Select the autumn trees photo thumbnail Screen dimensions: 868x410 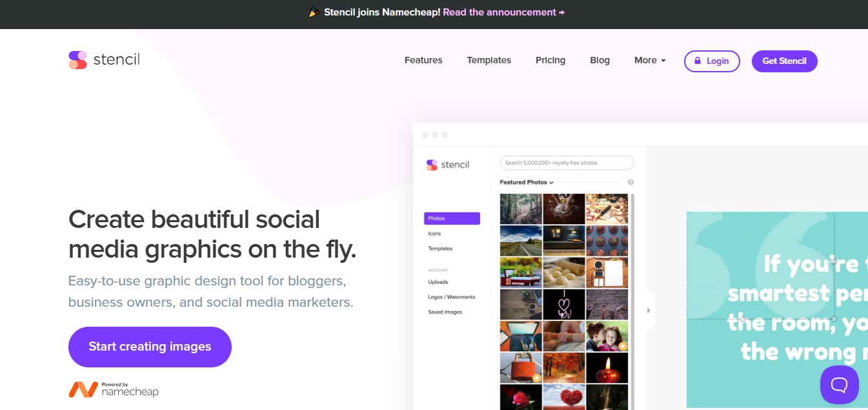tap(563, 368)
